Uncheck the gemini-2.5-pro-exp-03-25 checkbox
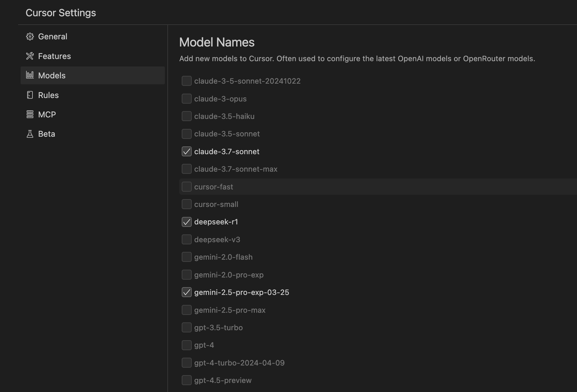This screenshot has height=392, width=577. coord(187,292)
